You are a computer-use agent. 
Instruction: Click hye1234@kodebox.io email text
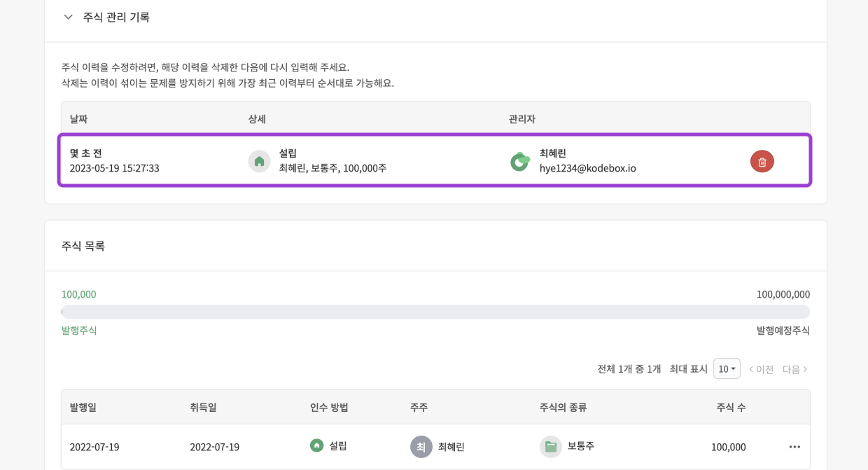587,168
